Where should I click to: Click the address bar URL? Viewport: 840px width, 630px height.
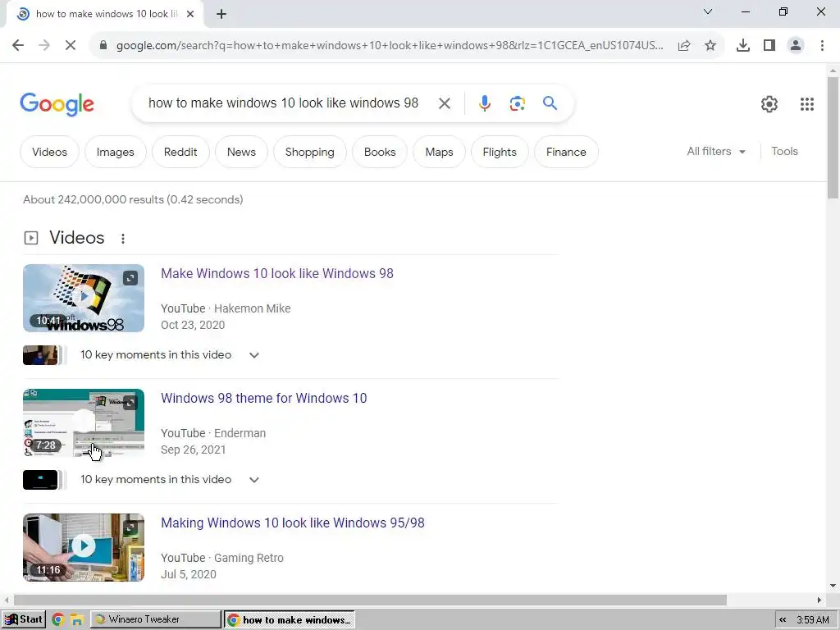tap(390, 46)
